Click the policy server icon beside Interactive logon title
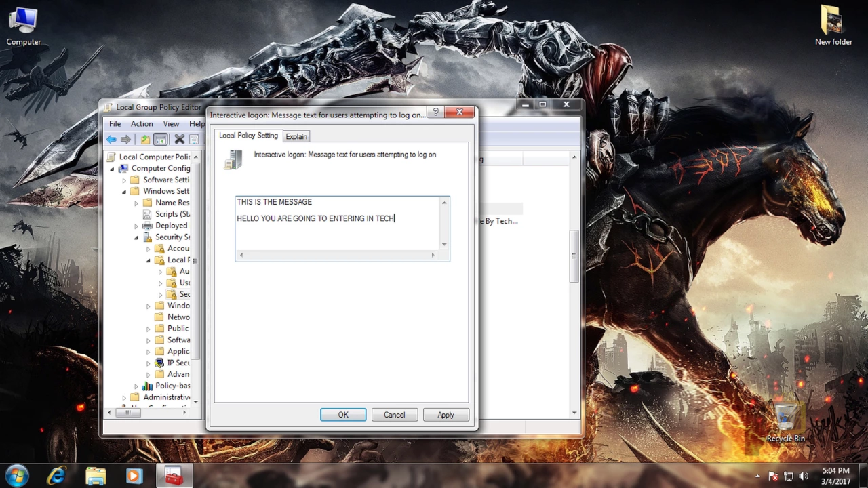Screen dimensions: 868x488 233,160
